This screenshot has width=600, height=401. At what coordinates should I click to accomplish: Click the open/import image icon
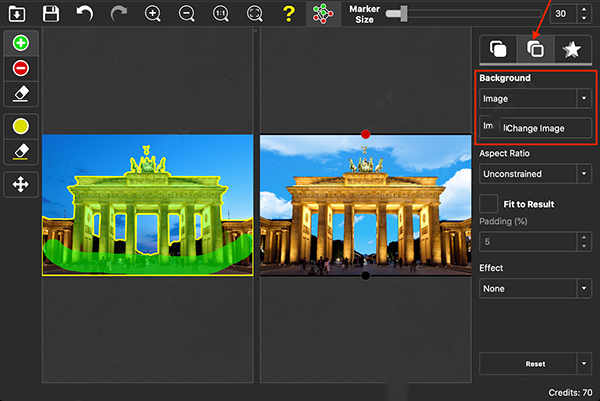coord(17,14)
